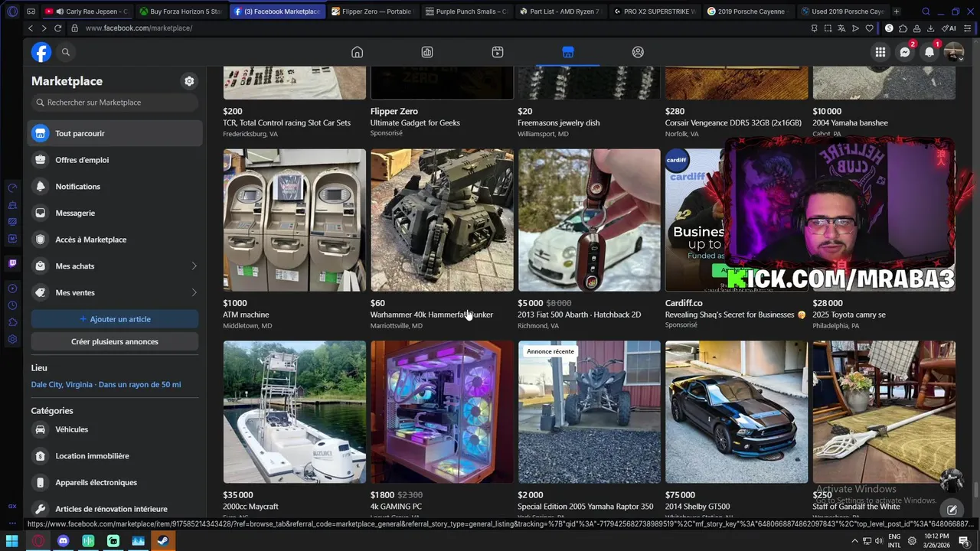
Task: Click the Facebook search magnifier icon
Action: pos(66,52)
